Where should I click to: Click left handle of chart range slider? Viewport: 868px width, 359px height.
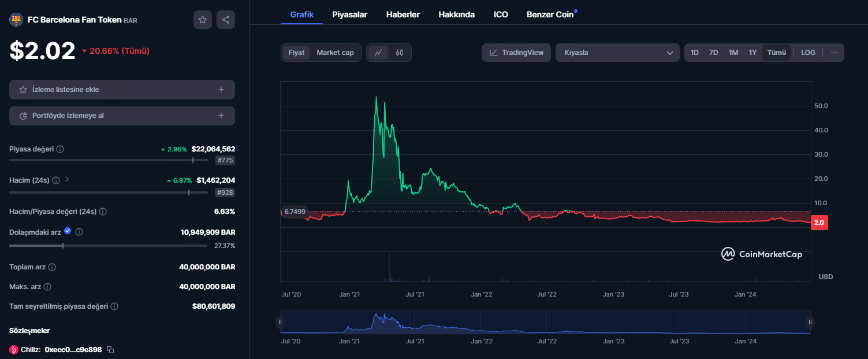280,323
